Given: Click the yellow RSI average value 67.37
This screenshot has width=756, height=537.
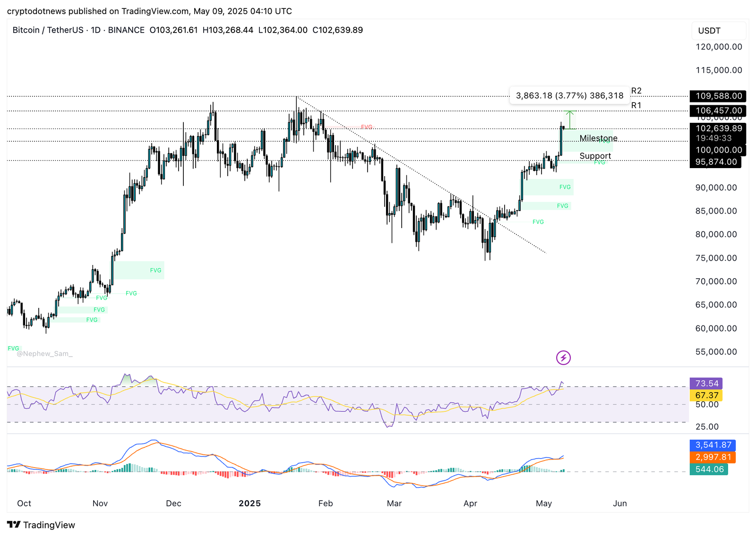Looking at the screenshot, I should (706, 395).
